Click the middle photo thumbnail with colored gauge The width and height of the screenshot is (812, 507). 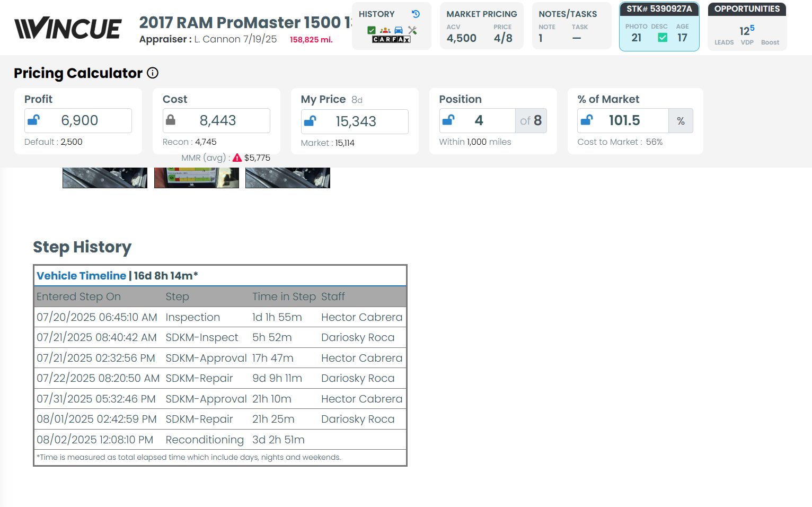pos(197,178)
